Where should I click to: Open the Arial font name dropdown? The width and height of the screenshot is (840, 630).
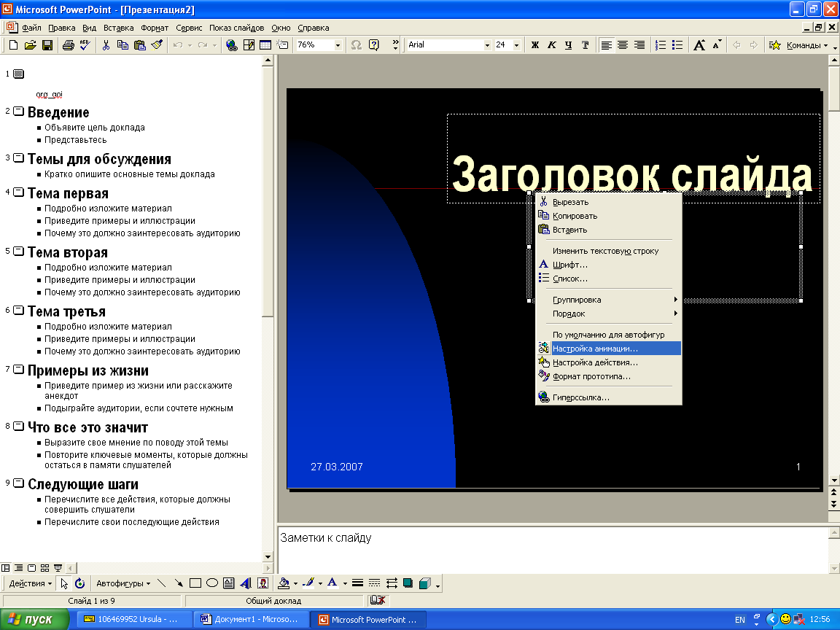coord(487,45)
